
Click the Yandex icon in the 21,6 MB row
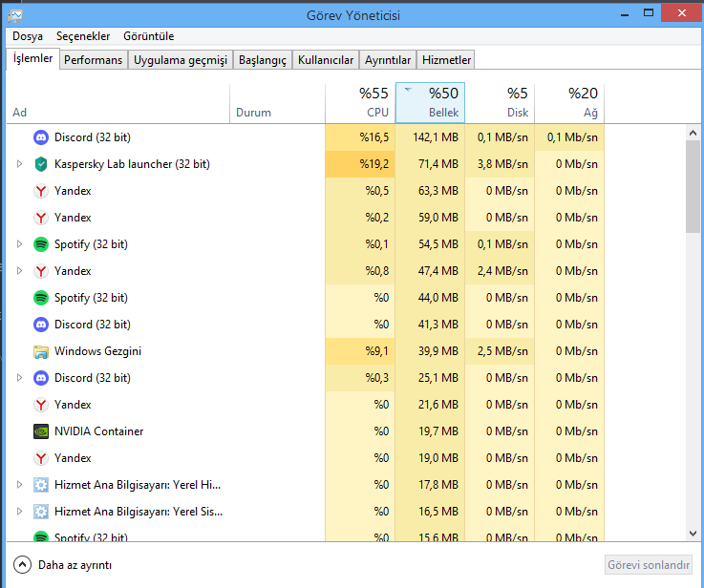pyautogui.click(x=41, y=405)
